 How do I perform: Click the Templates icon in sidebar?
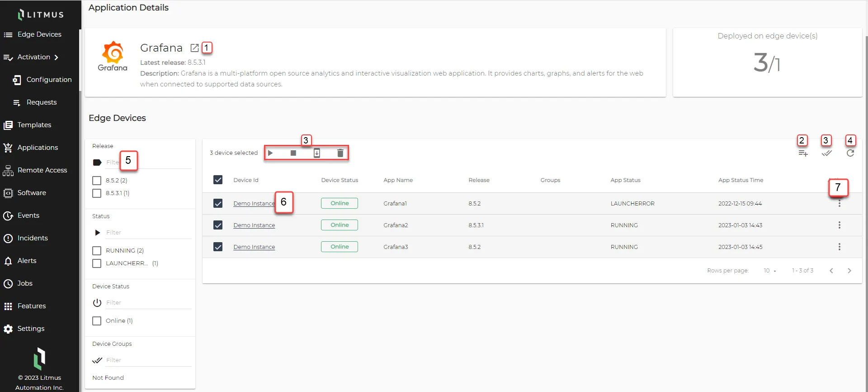(x=8, y=125)
